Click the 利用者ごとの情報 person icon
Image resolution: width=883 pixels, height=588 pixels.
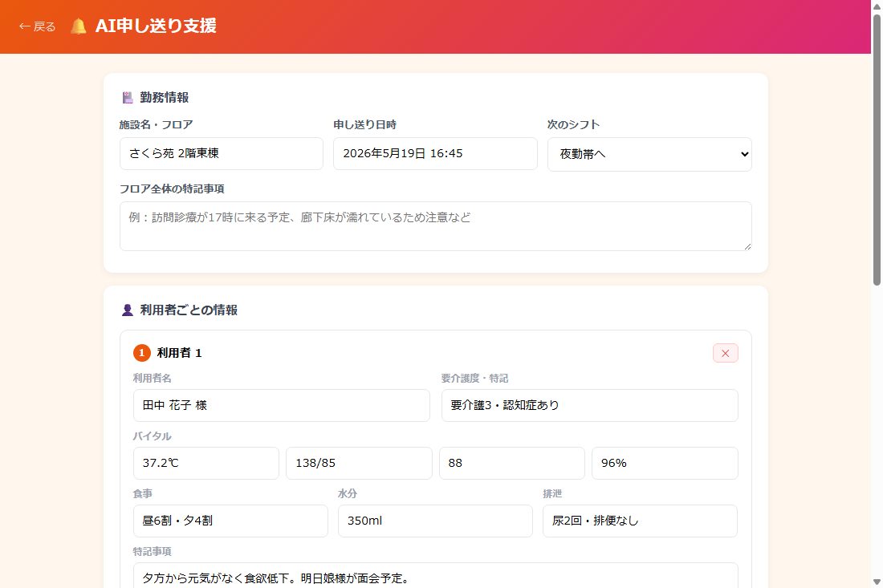click(x=128, y=310)
